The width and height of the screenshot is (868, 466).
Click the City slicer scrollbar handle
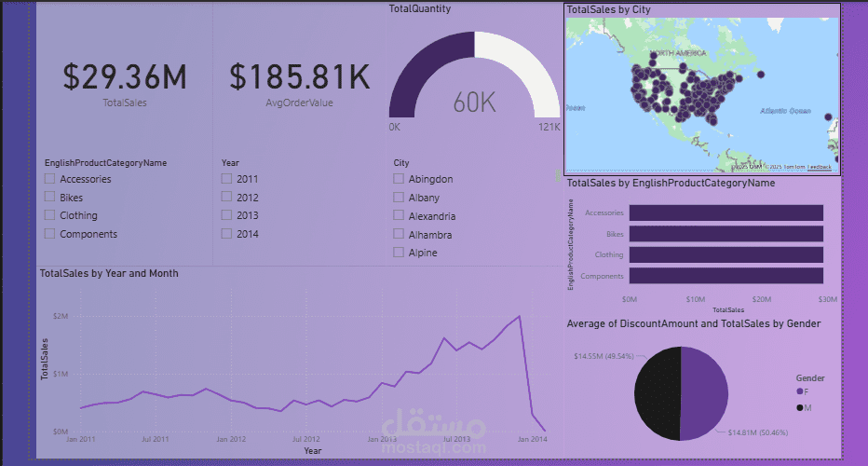(558, 175)
